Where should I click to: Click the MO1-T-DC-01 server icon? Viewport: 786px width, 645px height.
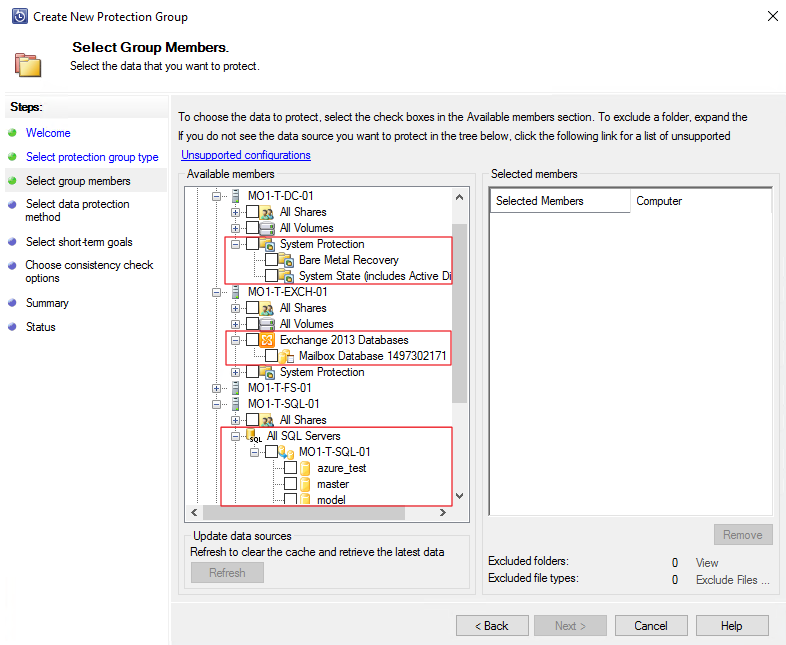[236, 196]
